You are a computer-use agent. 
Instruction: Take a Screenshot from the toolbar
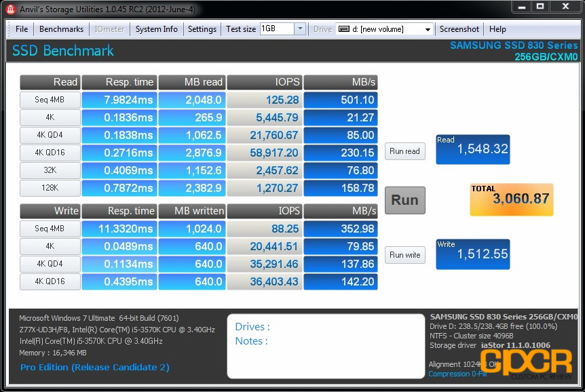click(459, 29)
